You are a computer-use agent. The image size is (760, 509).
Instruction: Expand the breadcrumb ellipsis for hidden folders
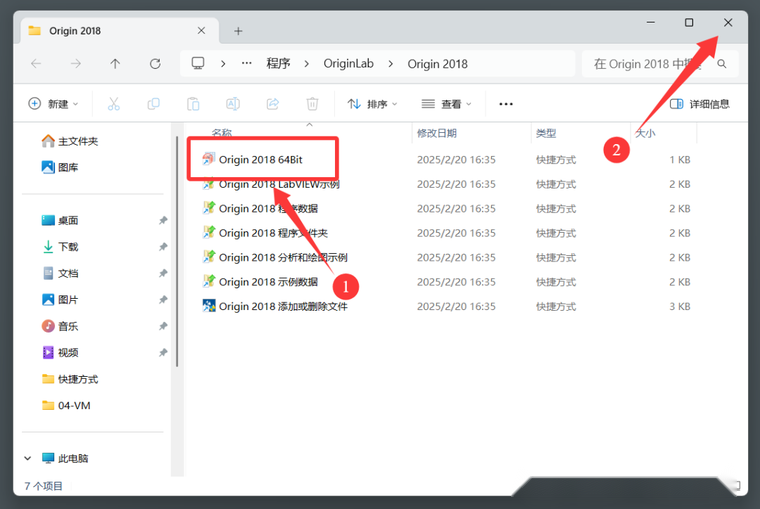[x=247, y=63]
